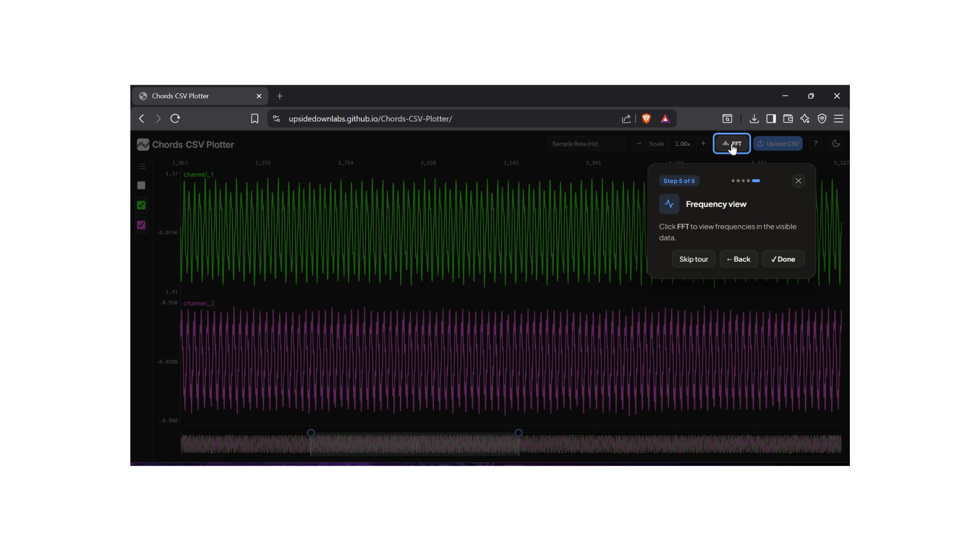Uncheck the purple channel_2 checkbox
This screenshot has height=551, width=980.
tap(141, 225)
